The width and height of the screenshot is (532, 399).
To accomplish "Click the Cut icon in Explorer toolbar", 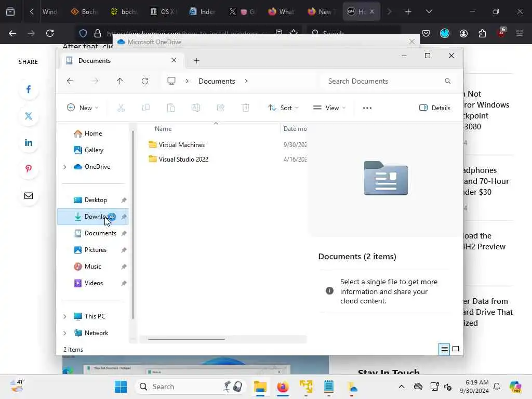I will click(121, 108).
